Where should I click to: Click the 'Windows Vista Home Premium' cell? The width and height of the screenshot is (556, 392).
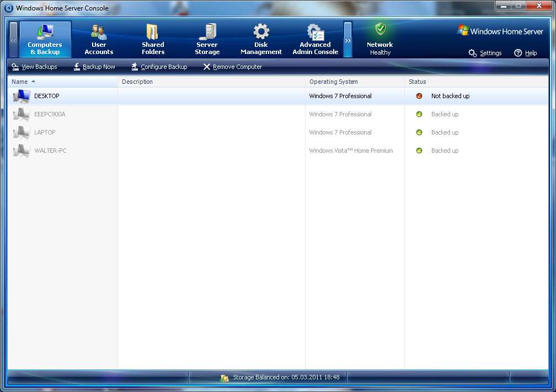(x=351, y=151)
